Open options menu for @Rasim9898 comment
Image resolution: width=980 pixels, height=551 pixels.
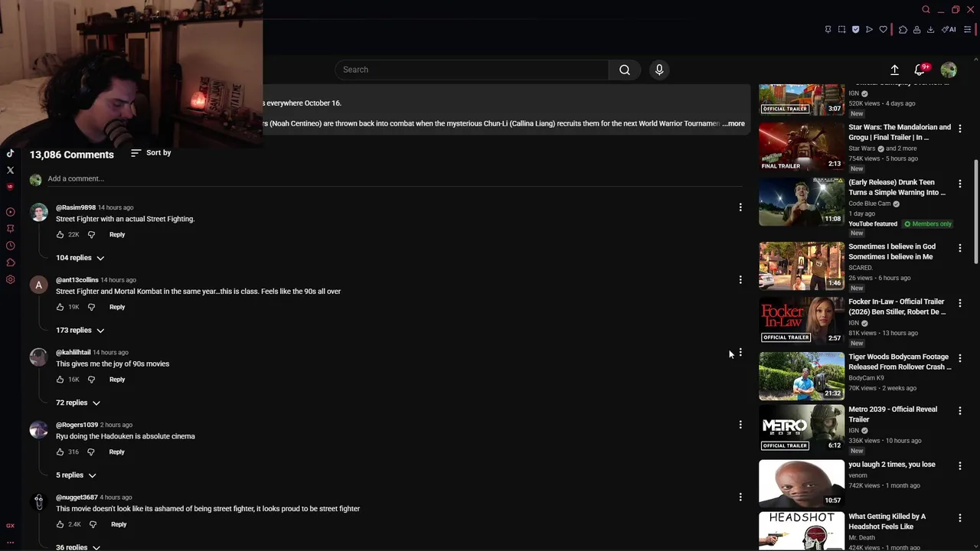pos(740,207)
